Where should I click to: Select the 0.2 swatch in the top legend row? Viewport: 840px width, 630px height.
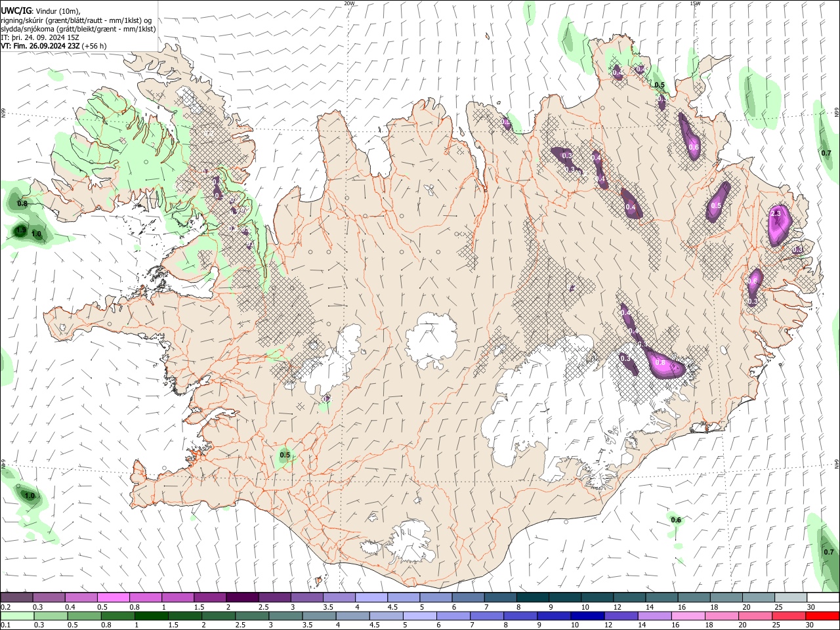[16, 597]
